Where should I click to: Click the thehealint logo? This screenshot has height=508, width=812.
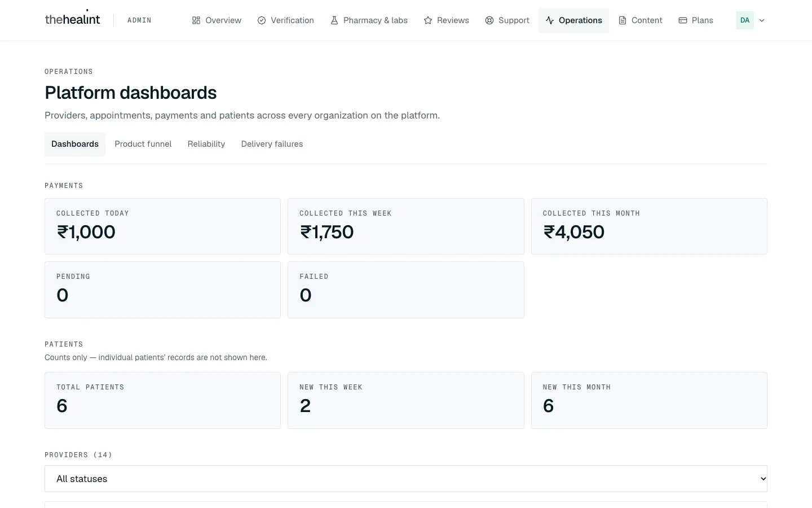coord(72,19)
